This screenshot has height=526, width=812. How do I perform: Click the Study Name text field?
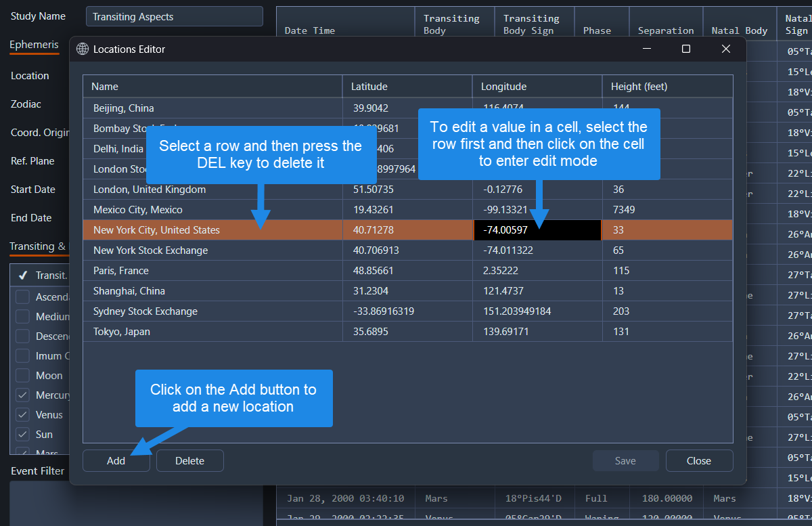click(x=174, y=17)
